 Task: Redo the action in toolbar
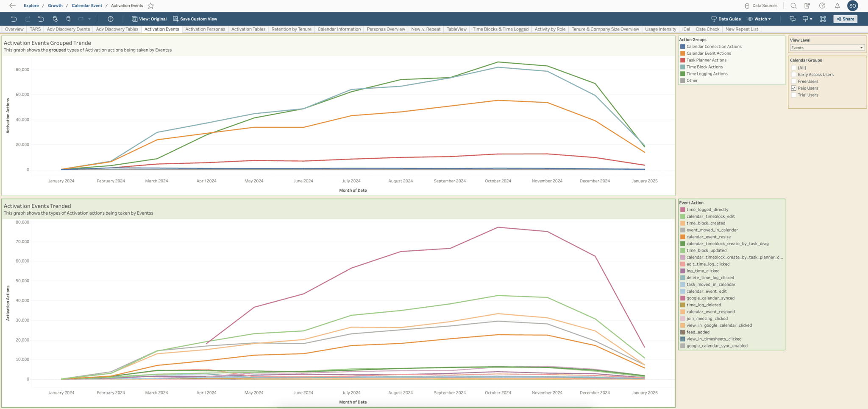(x=28, y=19)
